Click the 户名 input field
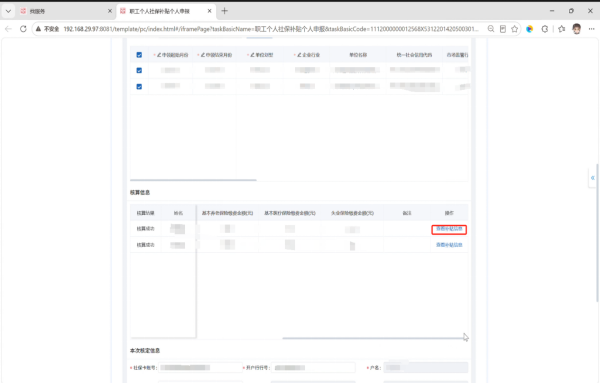This screenshot has width=600, height=383. click(426, 368)
